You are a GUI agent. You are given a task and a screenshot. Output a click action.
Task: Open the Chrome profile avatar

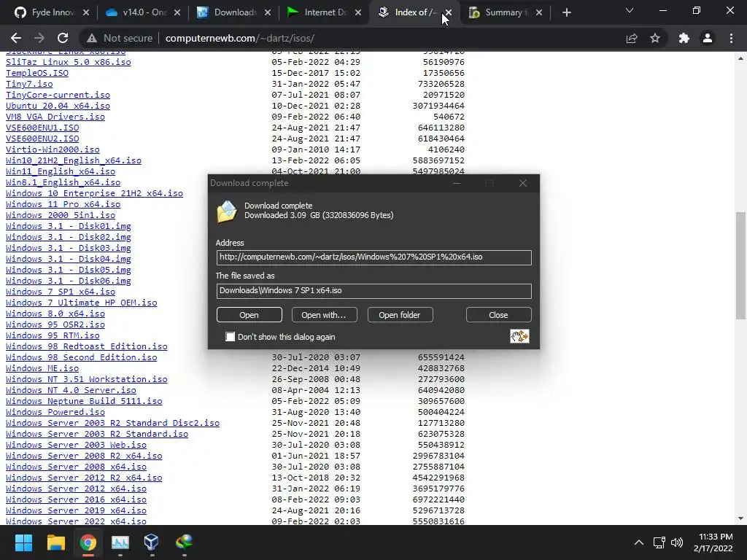tap(708, 38)
